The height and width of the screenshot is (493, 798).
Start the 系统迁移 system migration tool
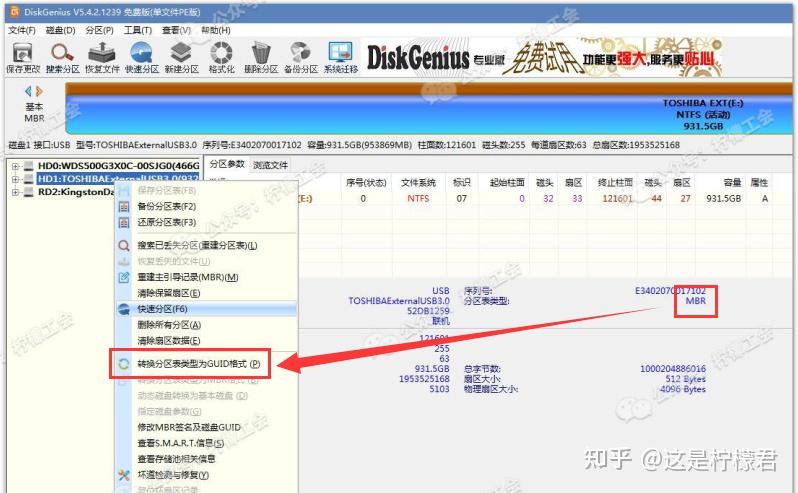[340, 57]
